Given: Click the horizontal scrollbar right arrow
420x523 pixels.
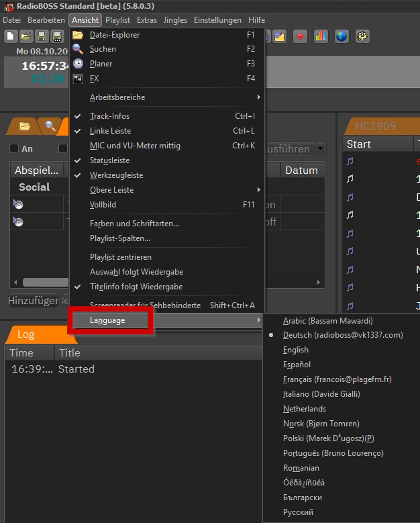Looking at the screenshot, I should pos(319,282).
